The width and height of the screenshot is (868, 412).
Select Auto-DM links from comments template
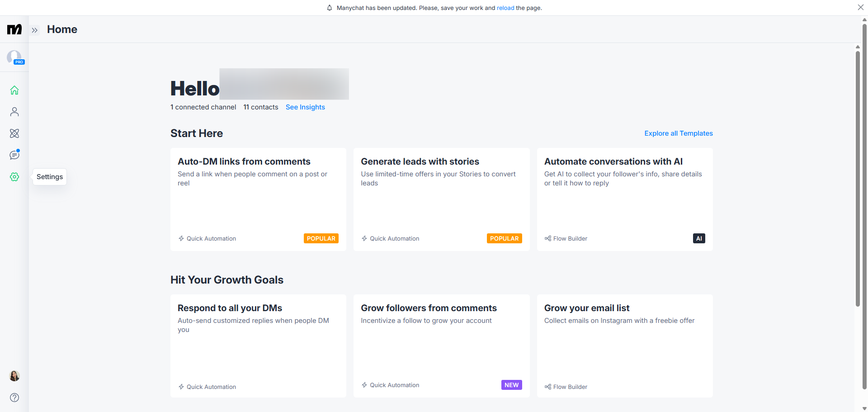[x=258, y=199]
